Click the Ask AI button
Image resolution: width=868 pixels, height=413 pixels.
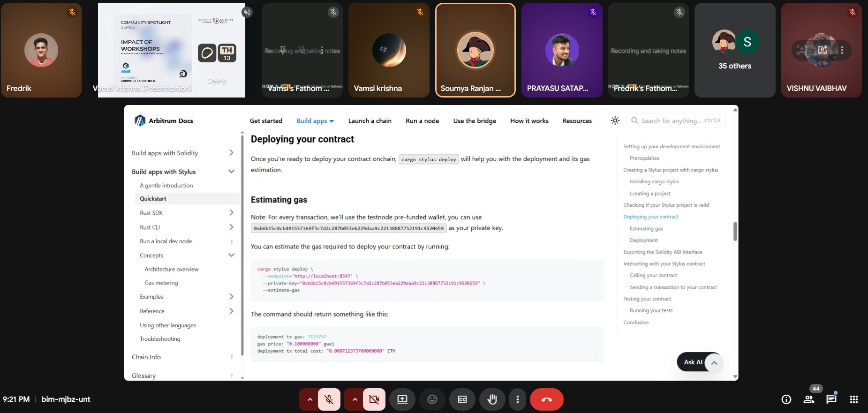[693, 362]
